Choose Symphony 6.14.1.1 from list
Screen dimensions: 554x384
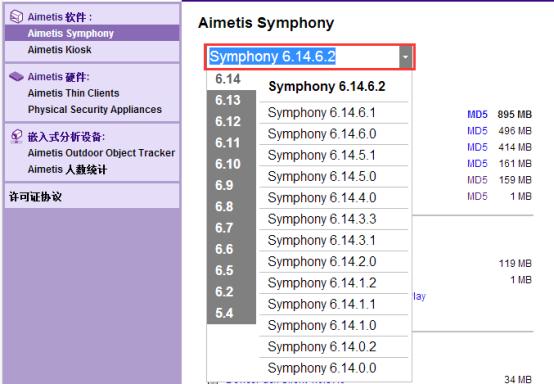click(334, 304)
